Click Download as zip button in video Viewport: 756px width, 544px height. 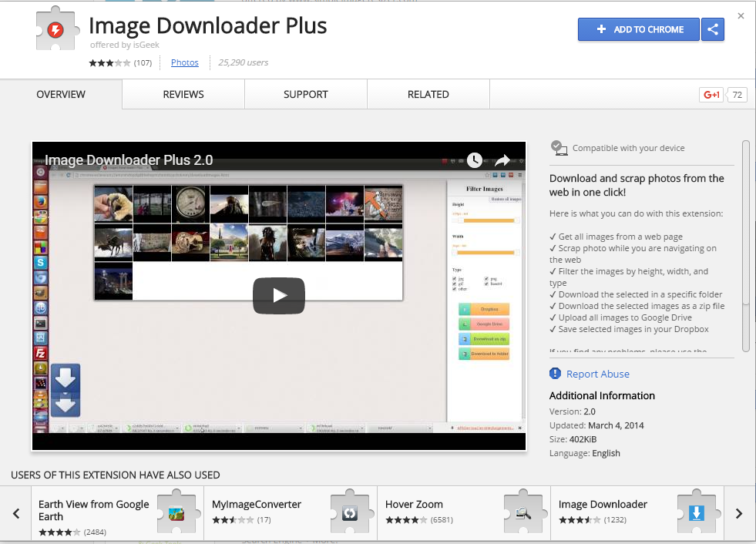click(484, 339)
